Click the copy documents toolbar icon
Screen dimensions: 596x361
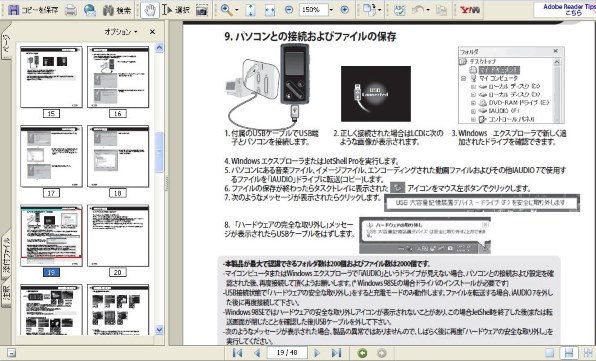[441, 10]
